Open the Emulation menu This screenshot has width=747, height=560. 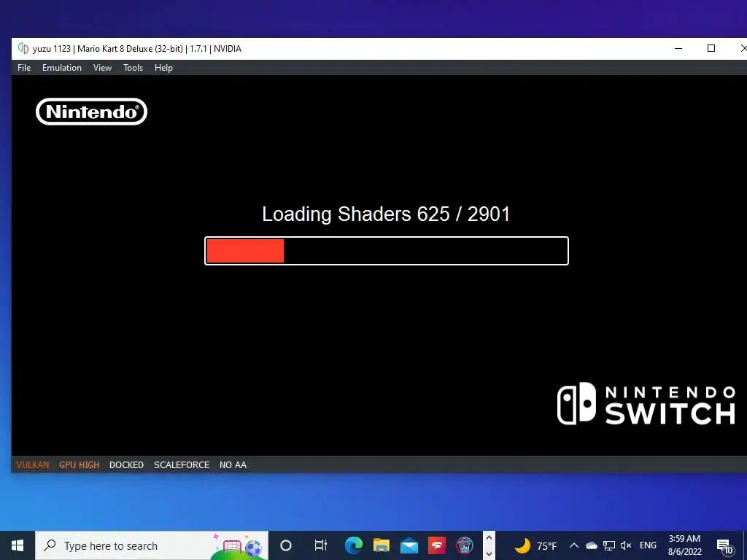62,68
